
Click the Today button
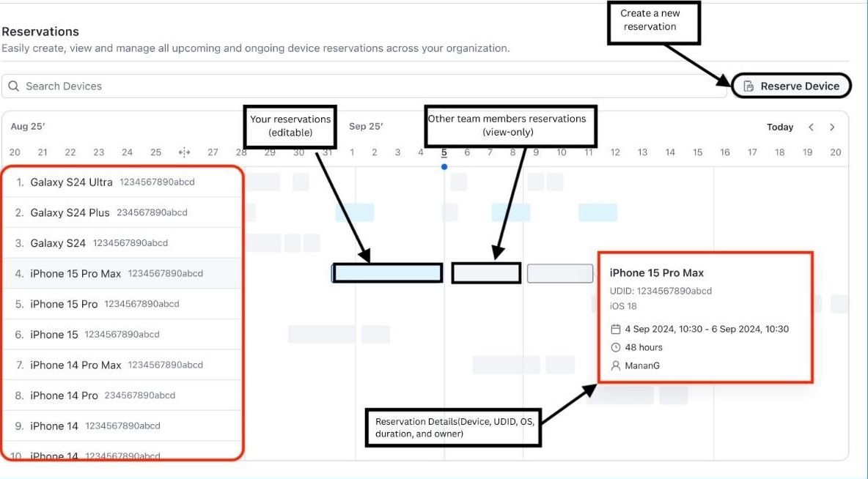779,127
